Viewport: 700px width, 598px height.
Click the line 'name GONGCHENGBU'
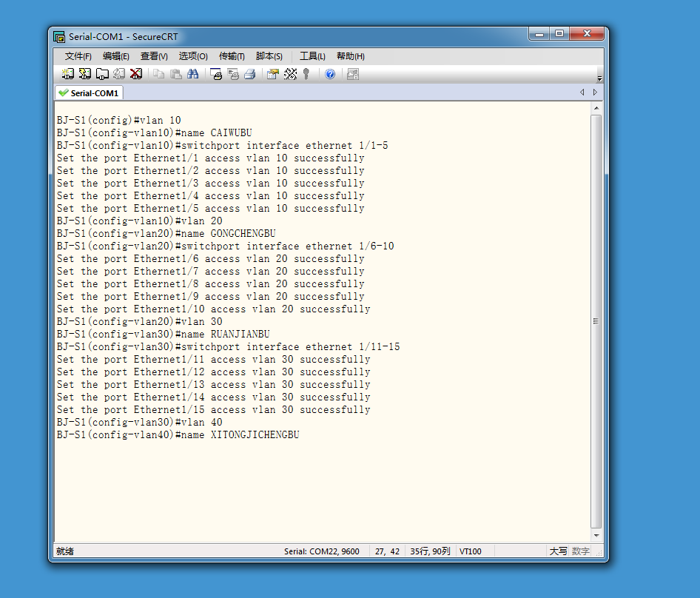pos(166,233)
